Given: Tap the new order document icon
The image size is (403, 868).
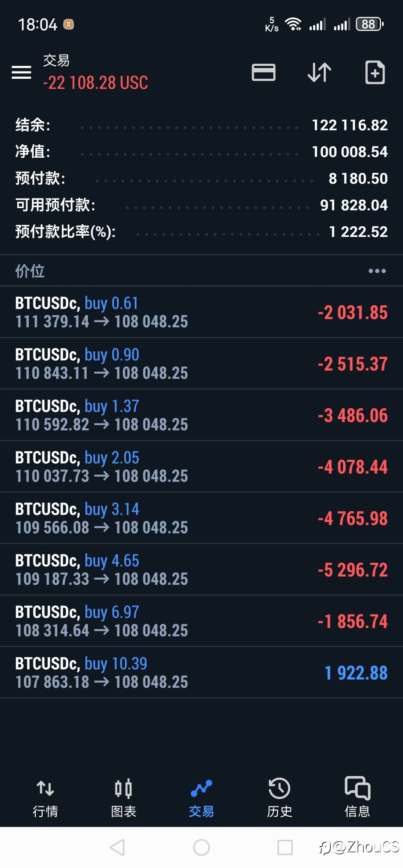Looking at the screenshot, I should point(375,72).
